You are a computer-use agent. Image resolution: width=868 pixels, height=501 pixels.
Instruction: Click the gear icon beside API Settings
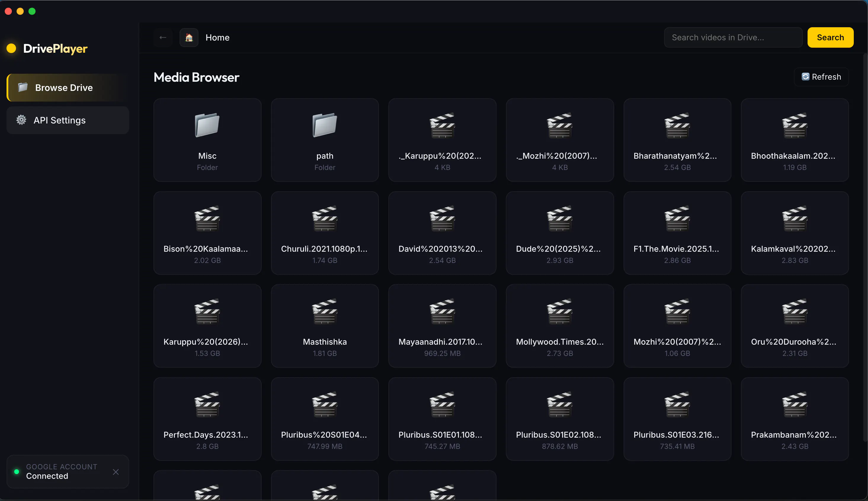tap(21, 120)
